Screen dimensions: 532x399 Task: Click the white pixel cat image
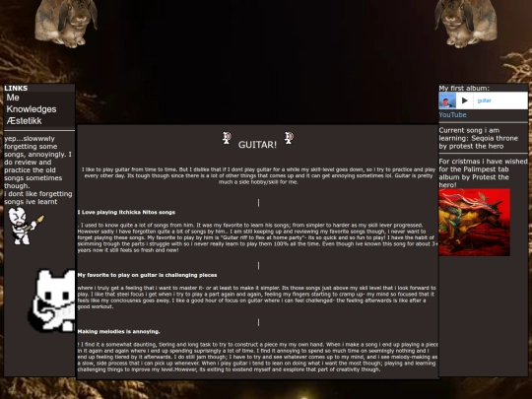point(52,300)
